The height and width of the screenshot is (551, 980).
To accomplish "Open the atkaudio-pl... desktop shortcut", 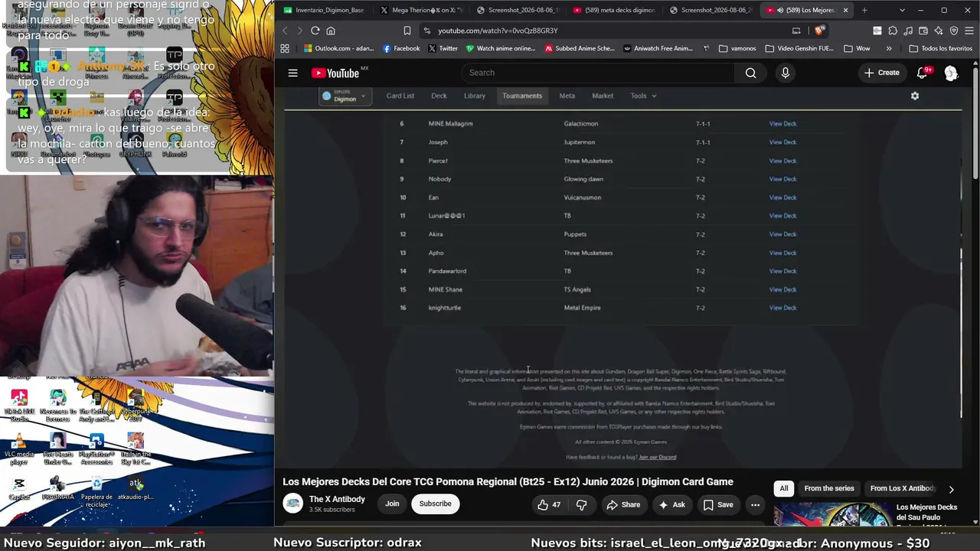I will coord(136,488).
